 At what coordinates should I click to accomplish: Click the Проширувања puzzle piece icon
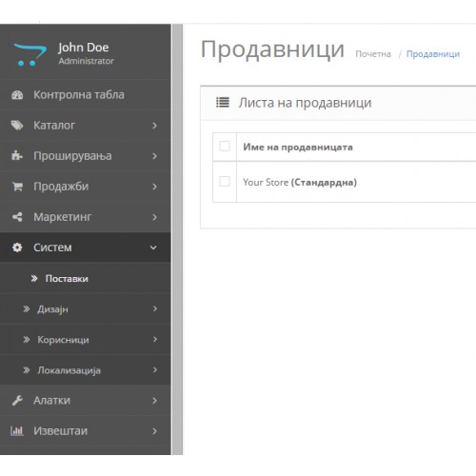point(17,156)
